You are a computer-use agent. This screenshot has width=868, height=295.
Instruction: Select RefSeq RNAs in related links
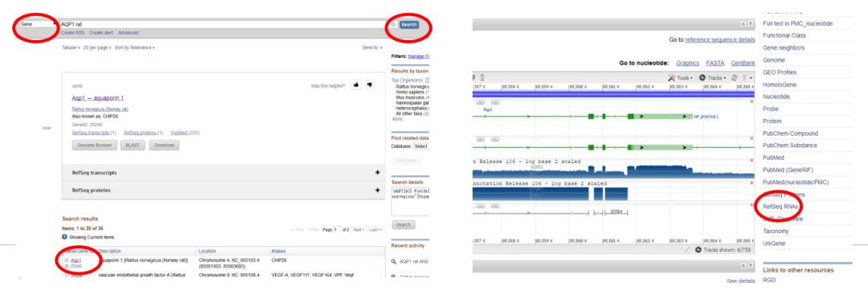pyautogui.click(x=780, y=207)
